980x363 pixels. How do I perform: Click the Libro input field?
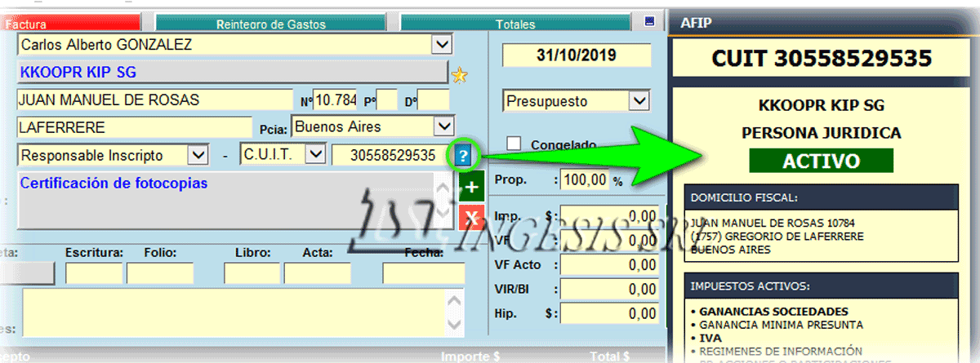(252, 273)
